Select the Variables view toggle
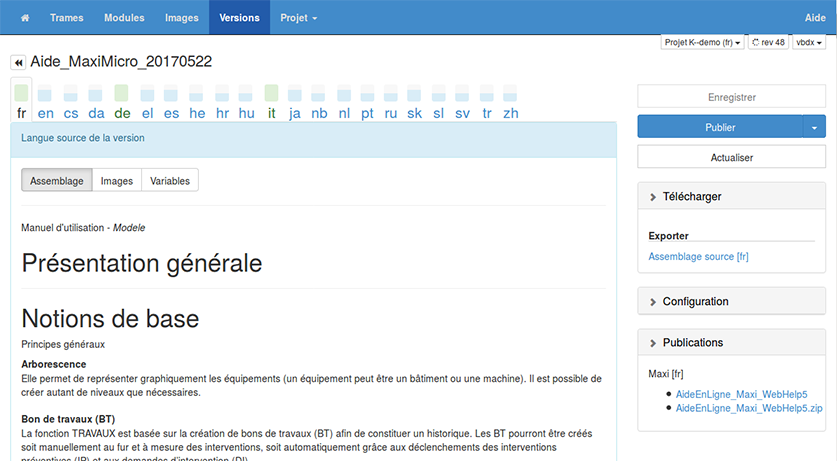This screenshot has width=837, height=461. tap(170, 180)
